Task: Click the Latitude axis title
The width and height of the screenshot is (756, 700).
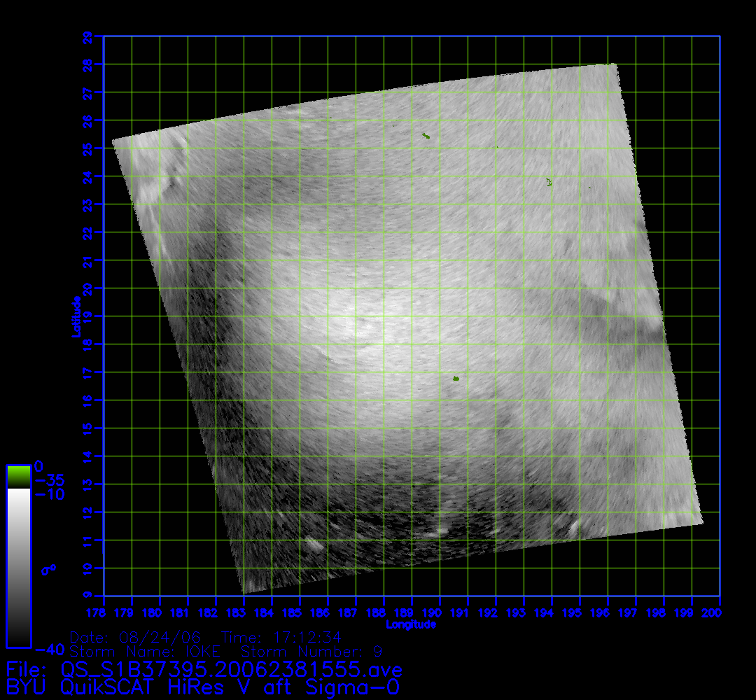Action: [x=76, y=316]
